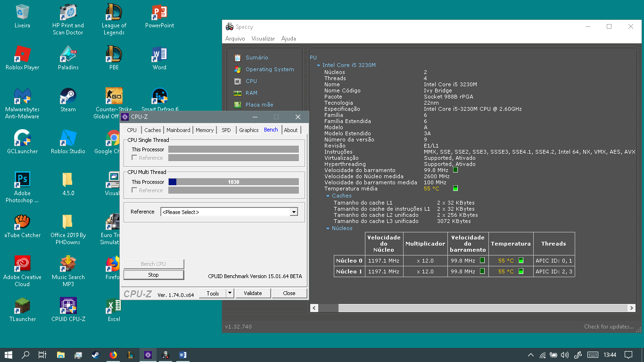Switch to CPU tab in CPU-Z
The width and height of the screenshot is (644, 362).
132,130
